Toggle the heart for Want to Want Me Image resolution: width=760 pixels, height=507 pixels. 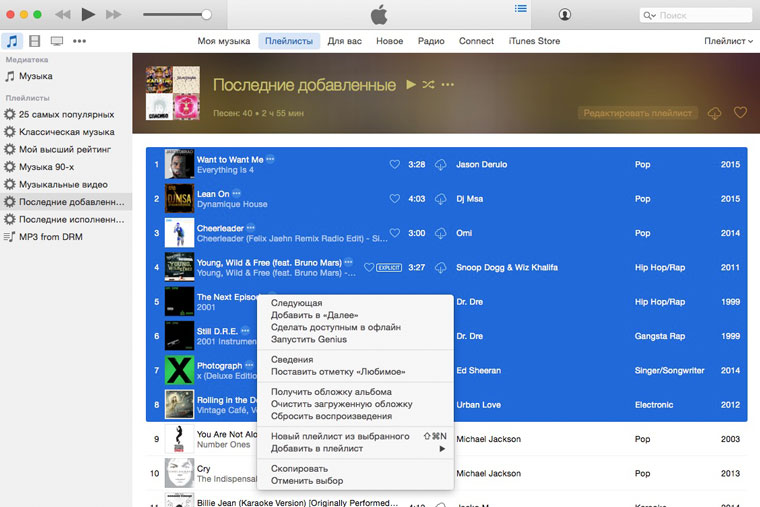coord(395,164)
